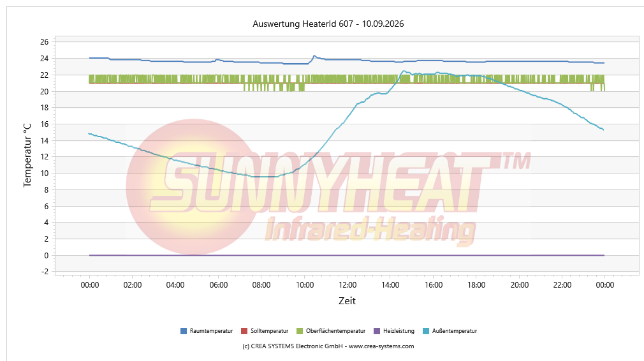
Task: Click the green Oberflächentemperatur legend swatch
Action: 300,331
